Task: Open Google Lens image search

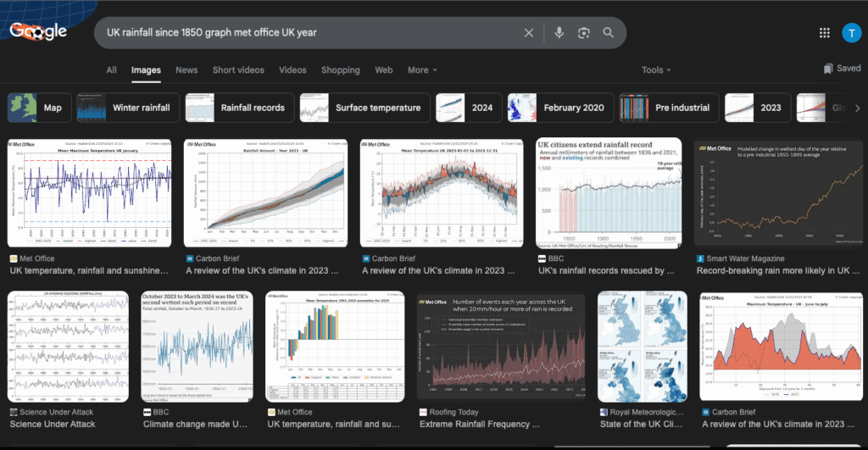Action: [583, 33]
